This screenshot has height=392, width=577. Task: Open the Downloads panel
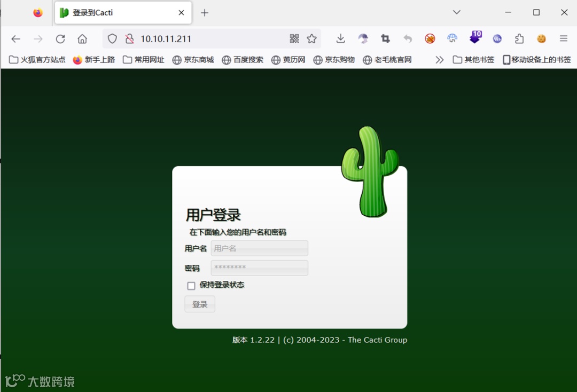point(341,38)
